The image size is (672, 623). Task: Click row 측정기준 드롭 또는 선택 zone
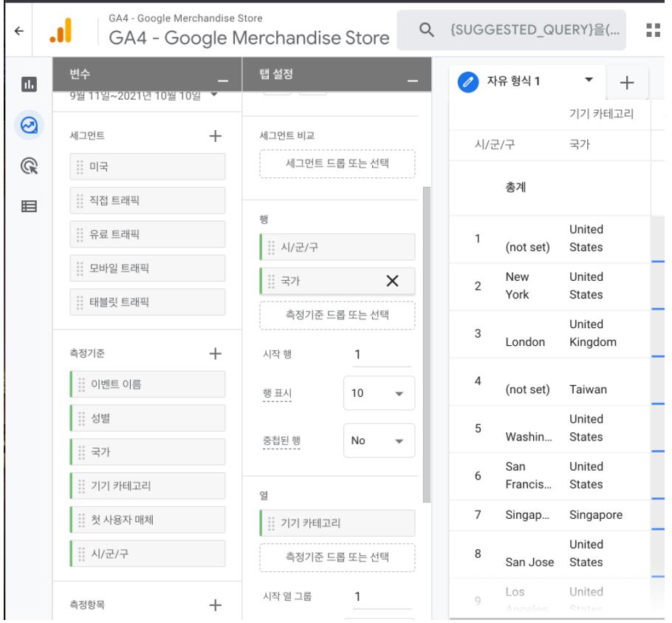point(337,315)
